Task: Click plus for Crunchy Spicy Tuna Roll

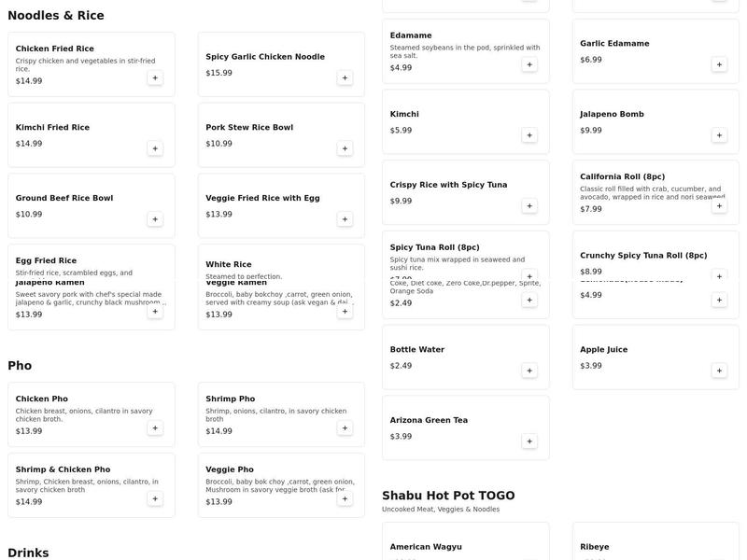Action: click(718, 276)
